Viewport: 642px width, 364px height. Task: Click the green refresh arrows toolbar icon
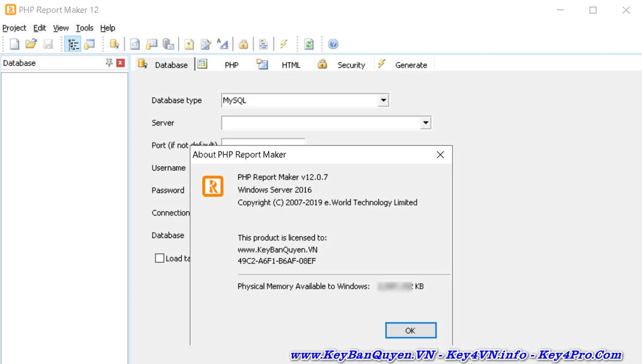coord(309,44)
